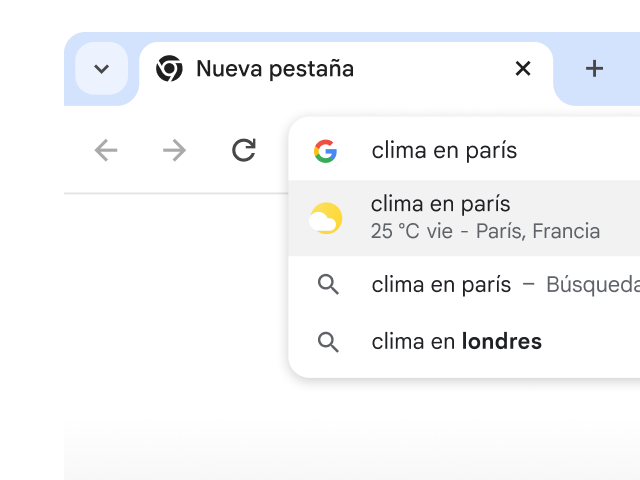
Task: Click the Búsqueda label in the suggestion
Action: point(592,285)
